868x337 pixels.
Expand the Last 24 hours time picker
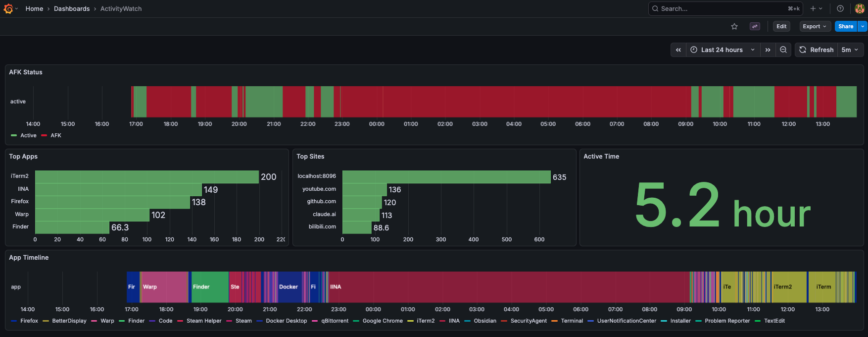(x=723, y=50)
